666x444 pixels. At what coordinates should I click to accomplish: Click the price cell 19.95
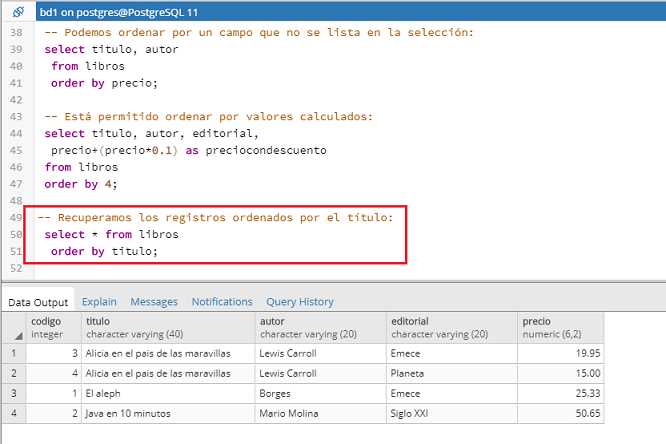click(561, 353)
